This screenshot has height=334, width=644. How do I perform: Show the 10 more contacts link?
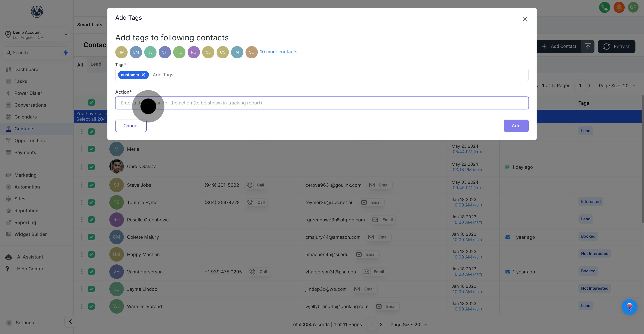[280, 52]
